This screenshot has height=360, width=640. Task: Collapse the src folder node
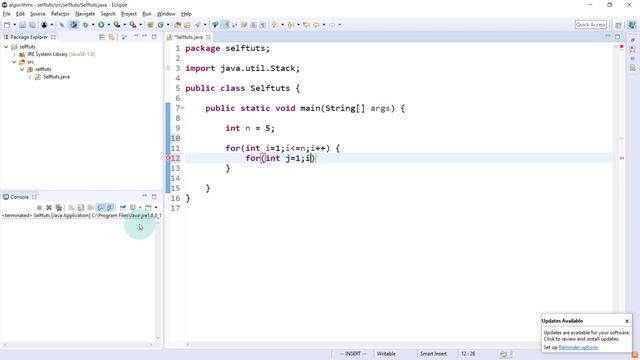(x=14, y=62)
